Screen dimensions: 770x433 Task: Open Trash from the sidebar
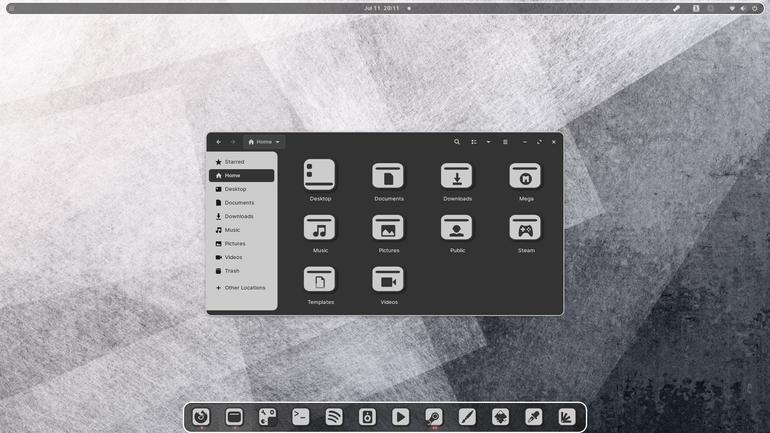pos(241,271)
